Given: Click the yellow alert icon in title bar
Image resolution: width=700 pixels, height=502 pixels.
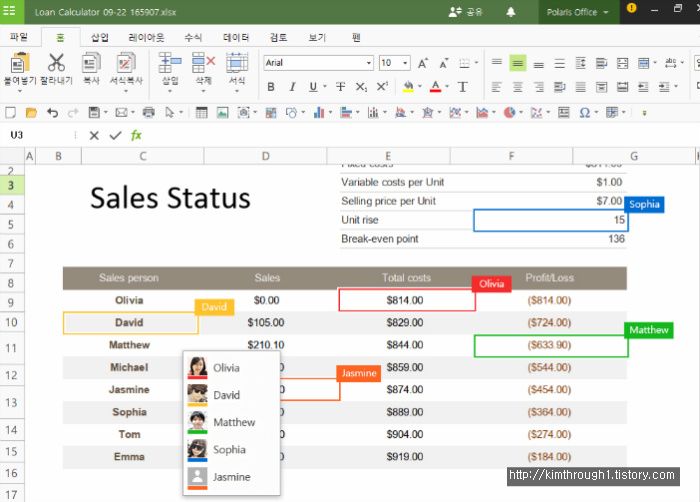Looking at the screenshot, I should 631,8.
